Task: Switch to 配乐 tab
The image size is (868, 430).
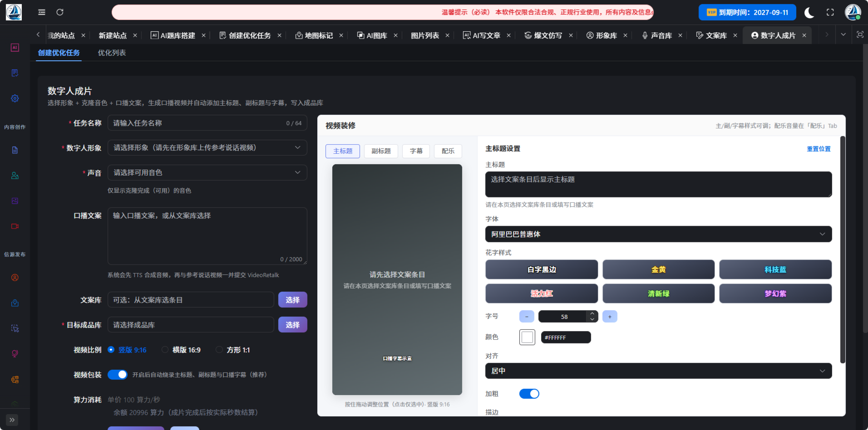Action: click(448, 151)
